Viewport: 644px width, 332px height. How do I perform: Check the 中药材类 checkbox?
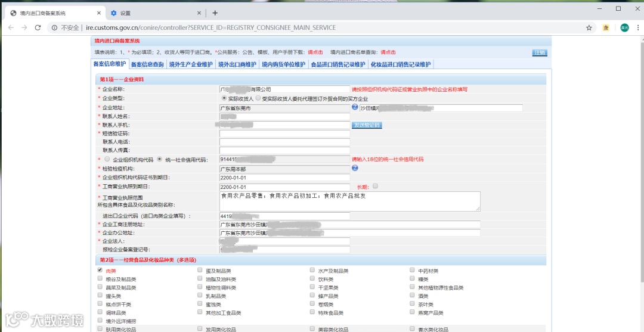tap(412, 270)
